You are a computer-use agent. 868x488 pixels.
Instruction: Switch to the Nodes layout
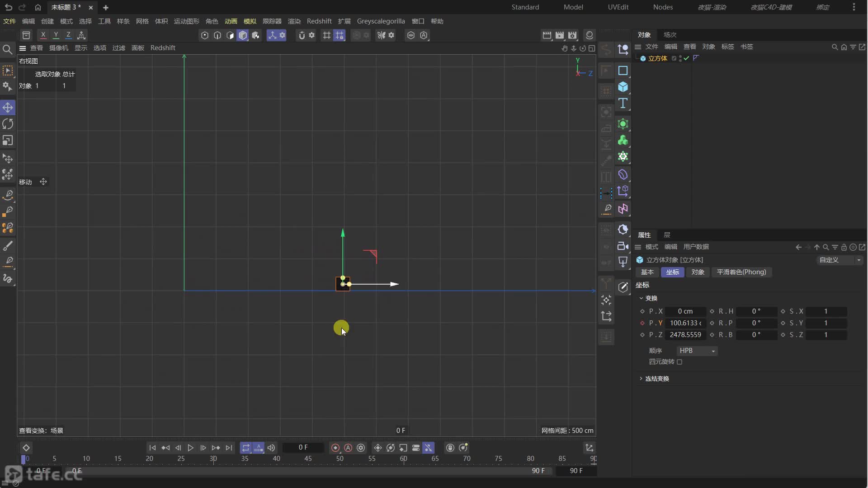click(663, 7)
